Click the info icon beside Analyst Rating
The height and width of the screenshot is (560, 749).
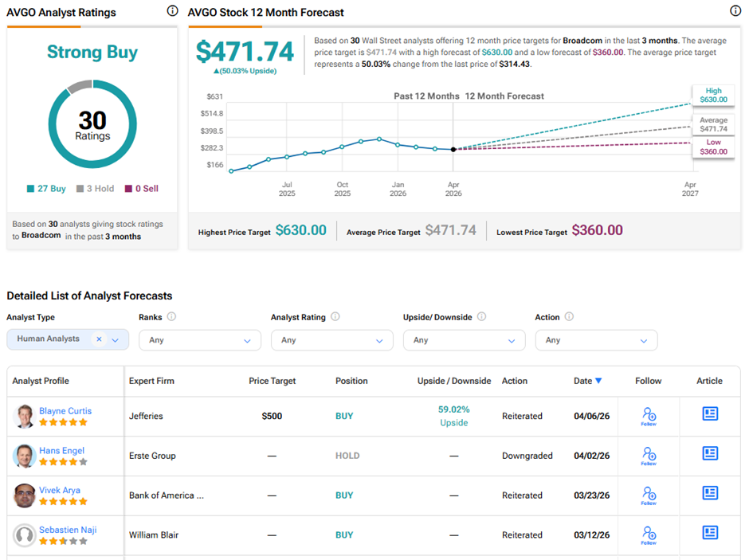coord(335,317)
